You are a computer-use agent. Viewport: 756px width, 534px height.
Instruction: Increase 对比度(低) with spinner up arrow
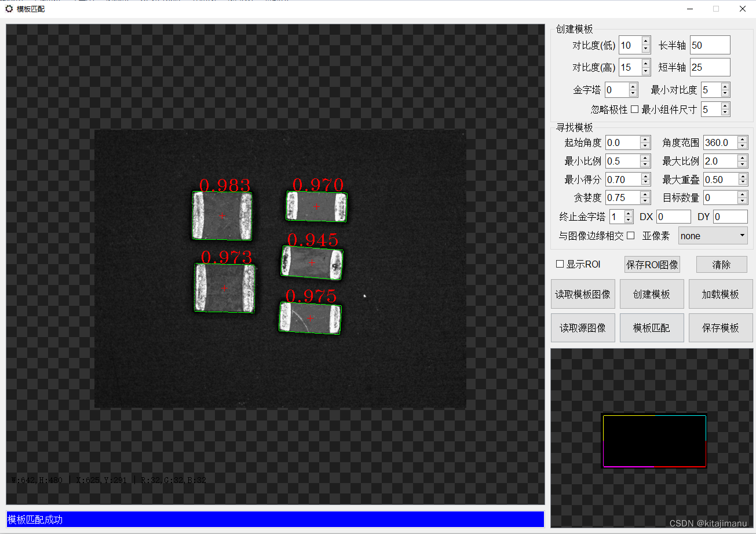tap(646, 41)
